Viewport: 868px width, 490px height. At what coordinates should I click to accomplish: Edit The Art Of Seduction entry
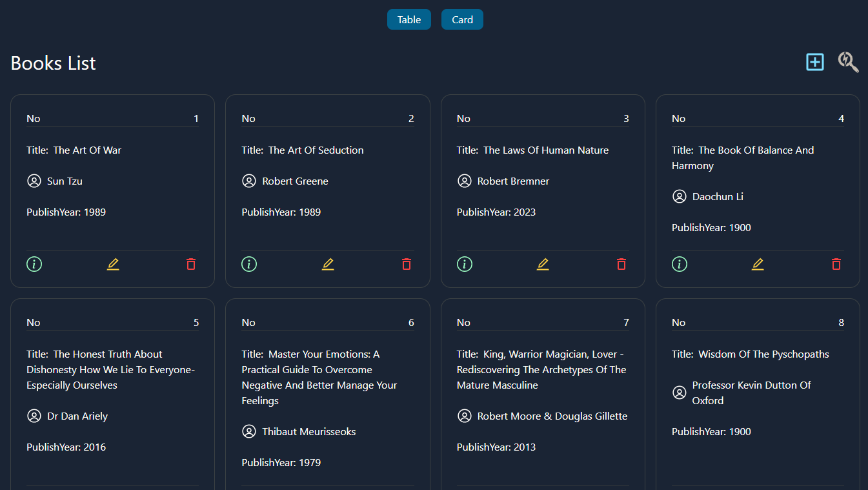point(328,264)
